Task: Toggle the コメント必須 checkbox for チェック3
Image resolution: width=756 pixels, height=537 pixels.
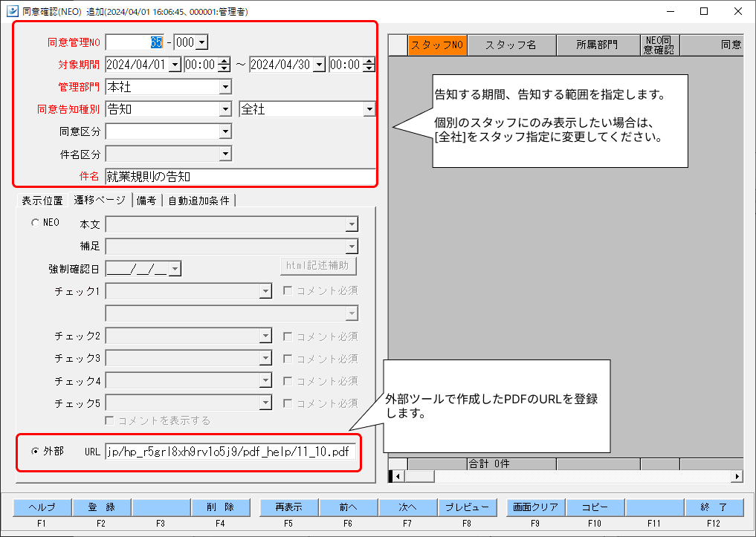Action: point(288,358)
